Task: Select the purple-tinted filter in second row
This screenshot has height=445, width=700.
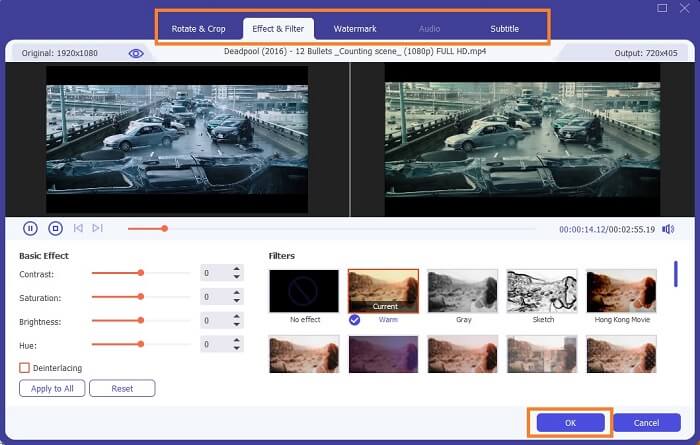Action: [383, 354]
